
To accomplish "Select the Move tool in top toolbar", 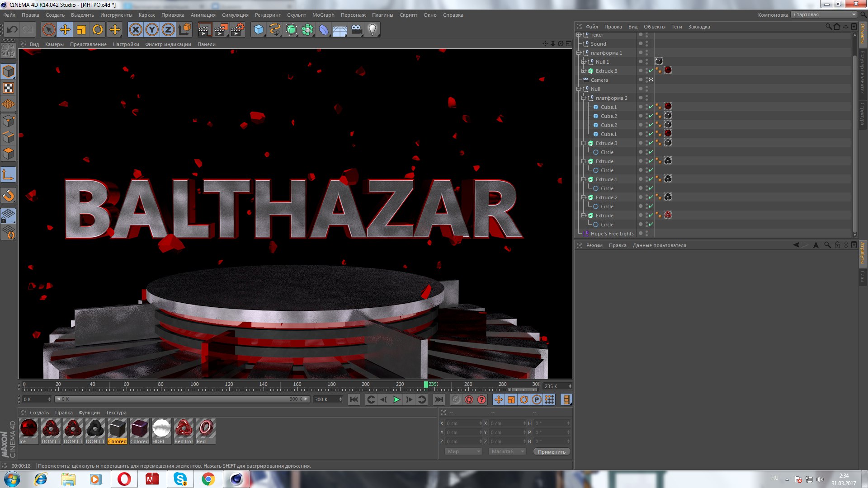I will coord(65,30).
